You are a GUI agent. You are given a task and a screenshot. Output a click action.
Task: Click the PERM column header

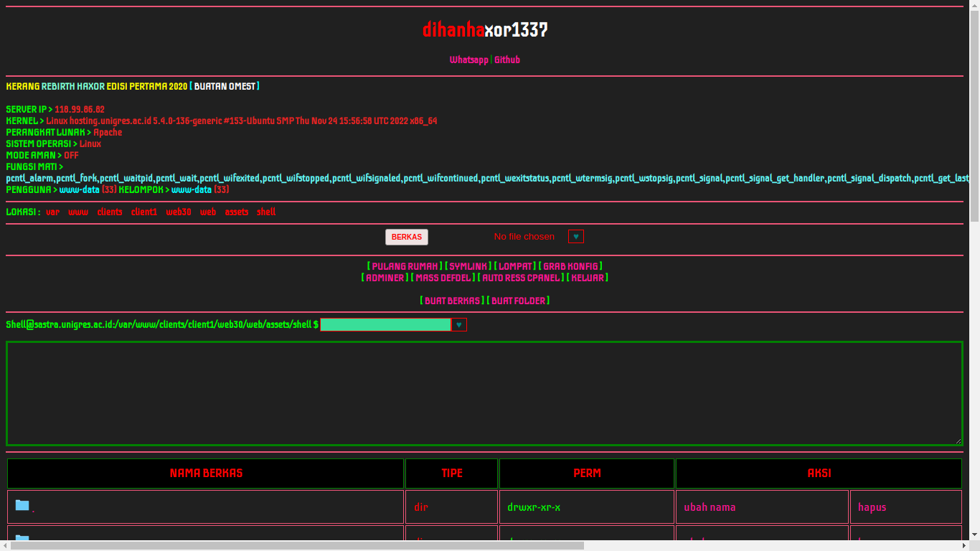[x=587, y=474]
